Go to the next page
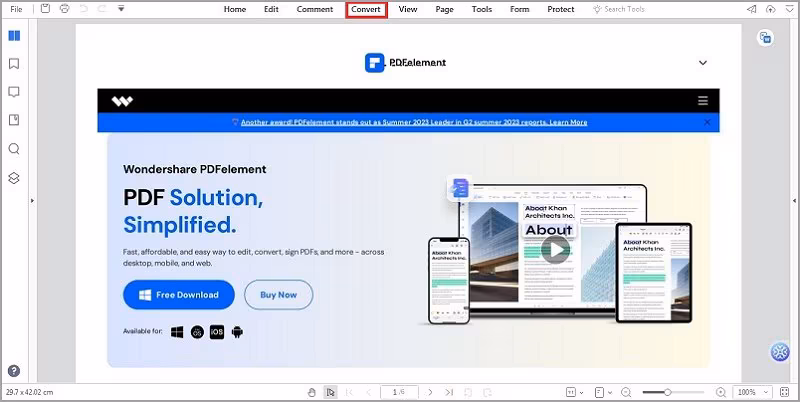Image resolution: width=800 pixels, height=402 pixels. (x=430, y=392)
